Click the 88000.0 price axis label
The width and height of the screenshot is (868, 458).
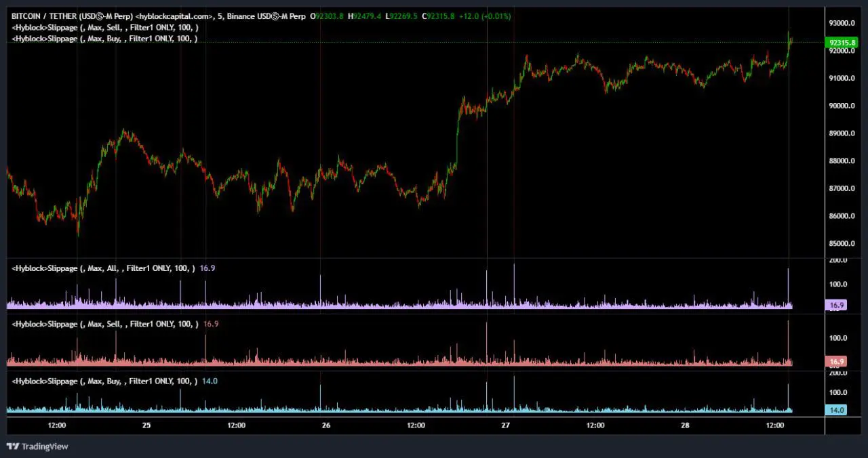(841, 161)
